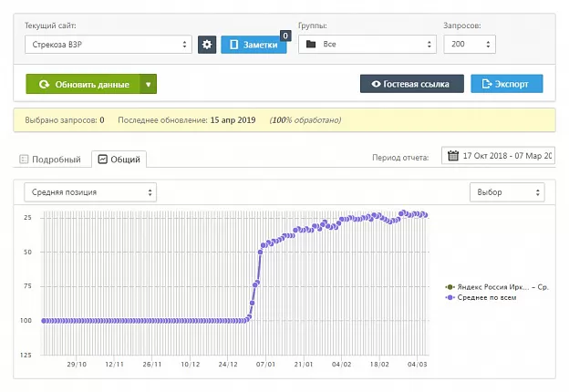Open the Стрекоза ВЗР site dropdown
569x392 pixels.
tap(109, 45)
